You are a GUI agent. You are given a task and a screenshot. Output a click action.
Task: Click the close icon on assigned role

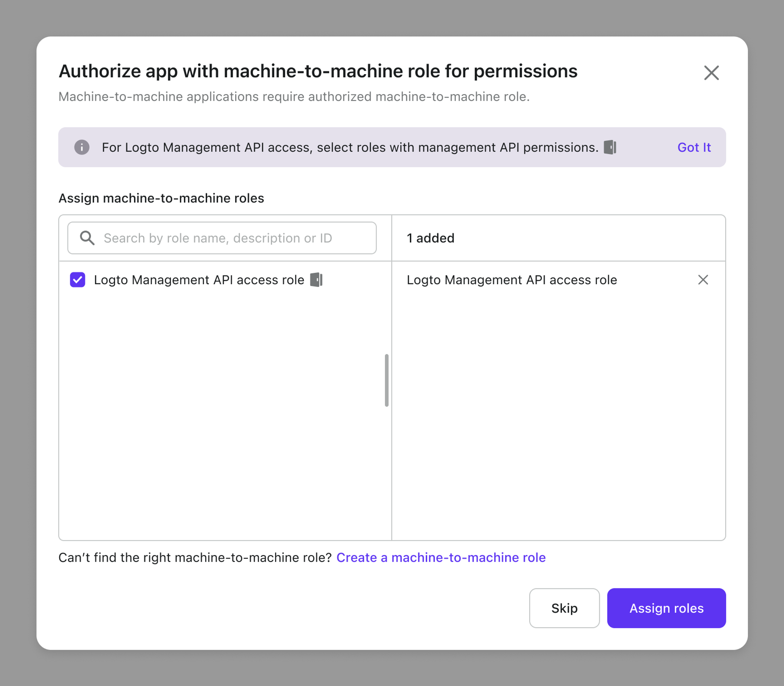click(703, 279)
